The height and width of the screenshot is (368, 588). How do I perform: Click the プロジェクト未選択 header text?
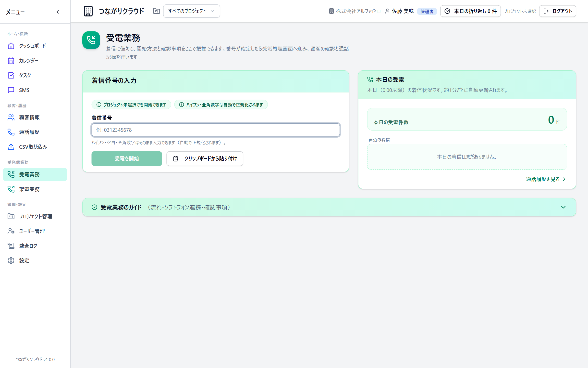[x=520, y=11]
